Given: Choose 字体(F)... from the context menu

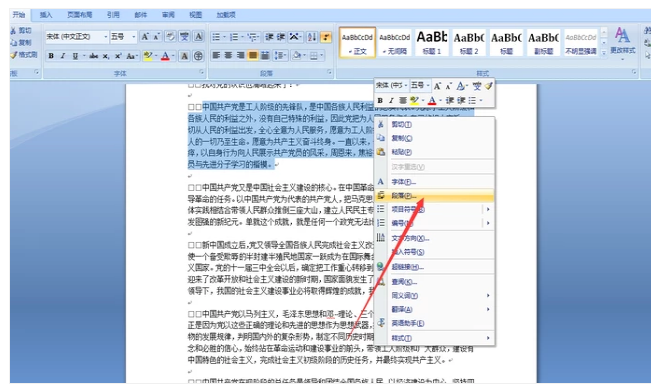Looking at the screenshot, I should tap(434, 182).
